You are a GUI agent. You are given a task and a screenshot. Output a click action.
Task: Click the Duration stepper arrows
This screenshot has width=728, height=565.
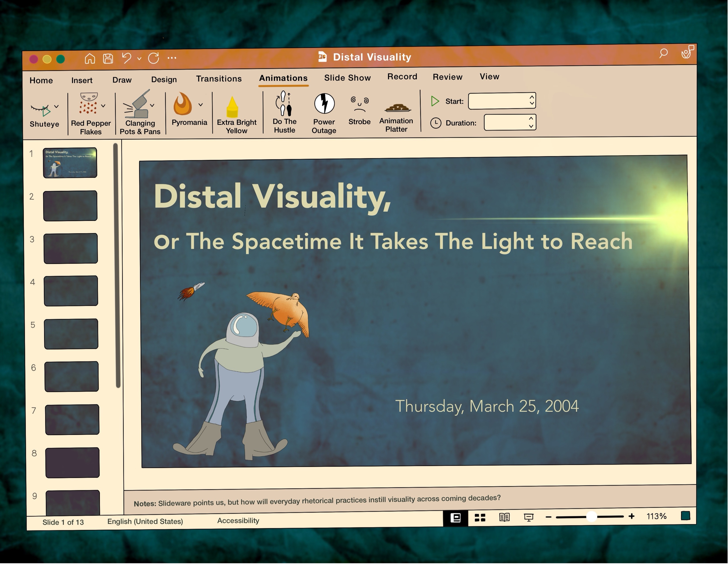[531, 122]
